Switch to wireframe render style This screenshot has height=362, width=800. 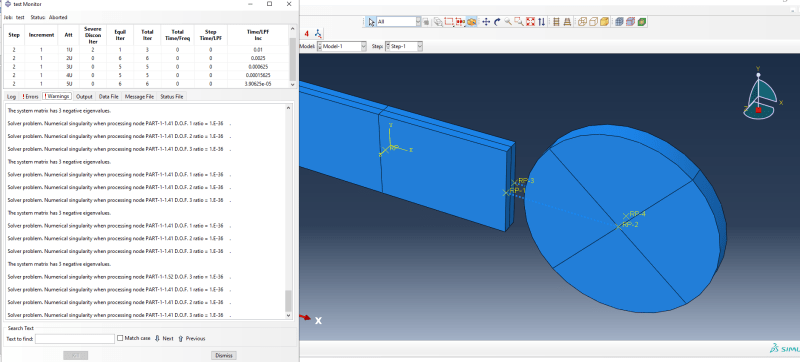[582, 21]
